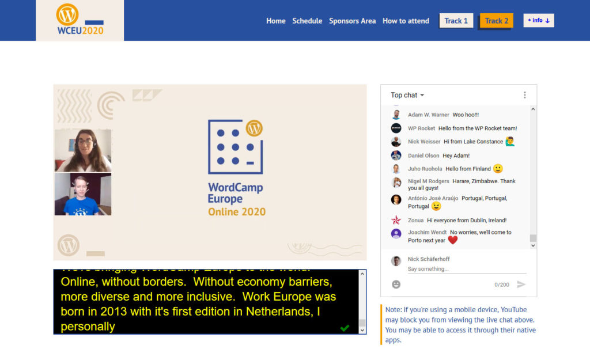The height and width of the screenshot is (364, 590).
Task: Click the chat scrollbar down arrow
Action: [x=533, y=245]
